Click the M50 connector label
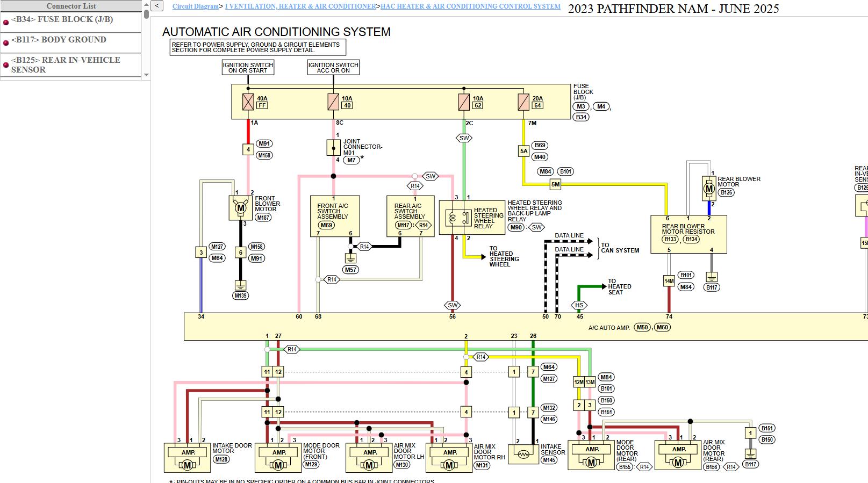 tap(642, 327)
